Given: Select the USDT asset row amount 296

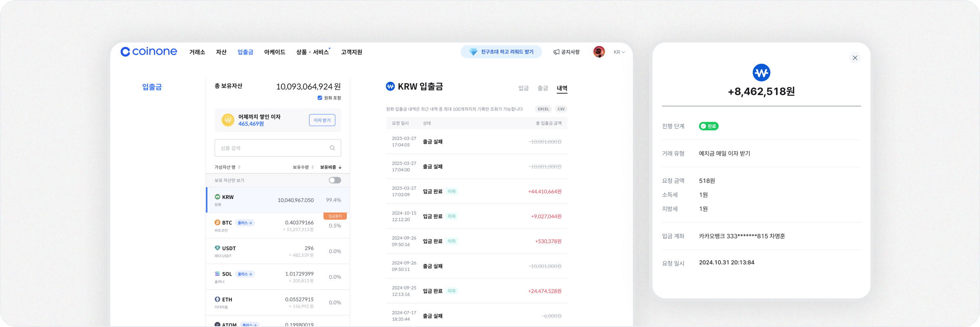Looking at the screenshot, I should pos(309,248).
